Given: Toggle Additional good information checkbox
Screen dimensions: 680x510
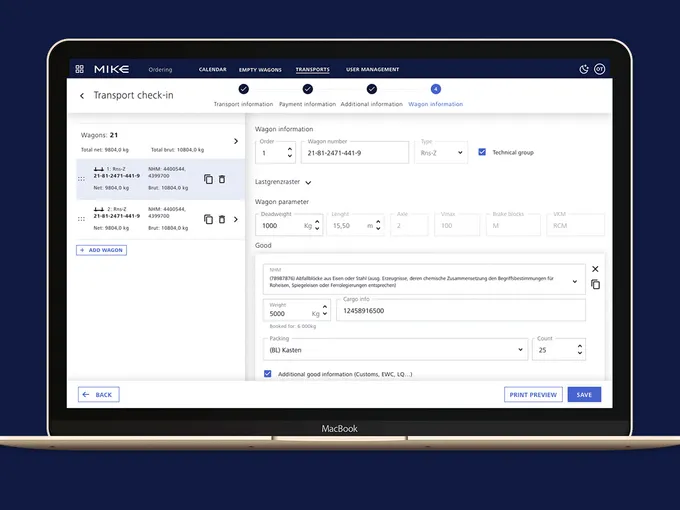Looking at the screenshot, I should (x=267, y=374).
